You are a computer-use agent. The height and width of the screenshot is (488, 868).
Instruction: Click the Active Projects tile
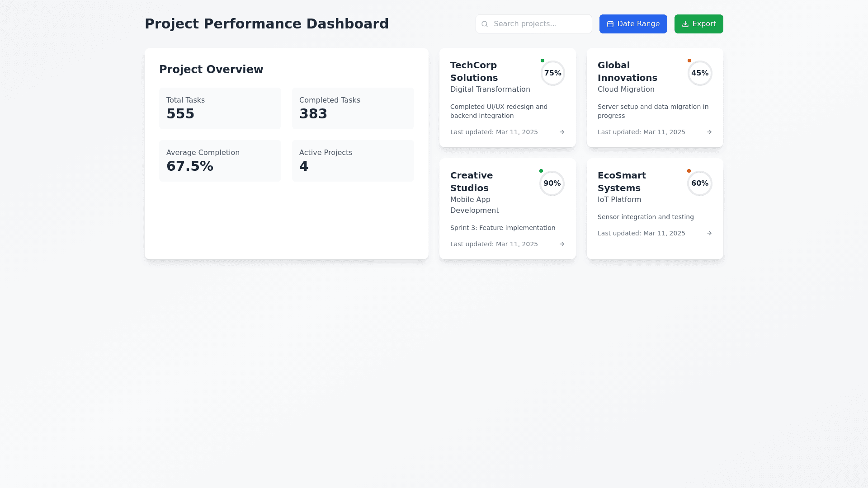click(x=353, y=161)
